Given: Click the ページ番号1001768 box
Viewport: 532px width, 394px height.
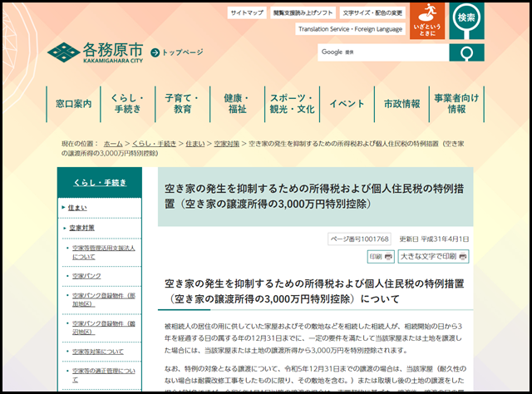Looking at the screenshot, I should (x=359, y=239).
